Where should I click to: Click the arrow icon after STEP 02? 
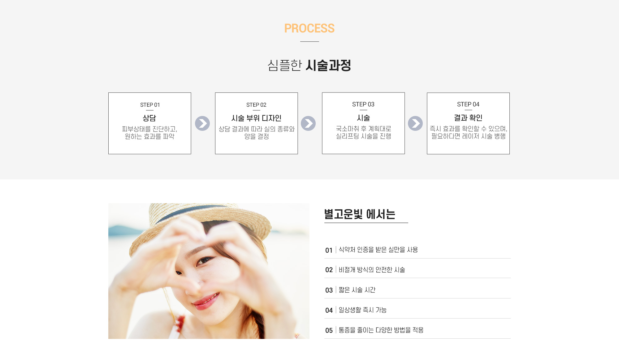tap(308, 123)
